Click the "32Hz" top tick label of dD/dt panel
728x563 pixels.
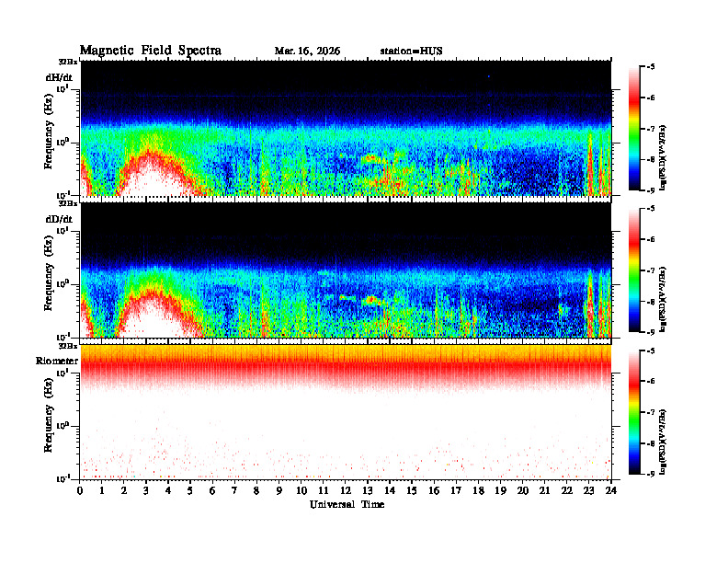(68, 203)
